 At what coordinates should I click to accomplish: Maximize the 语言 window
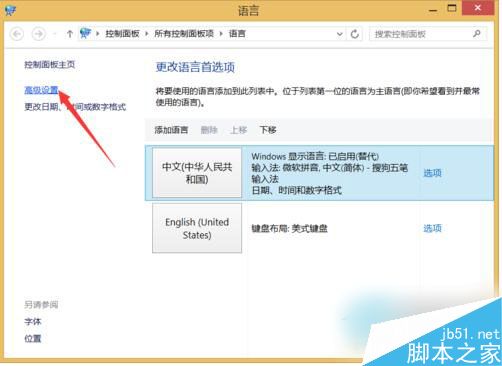(x=452, y=8)
